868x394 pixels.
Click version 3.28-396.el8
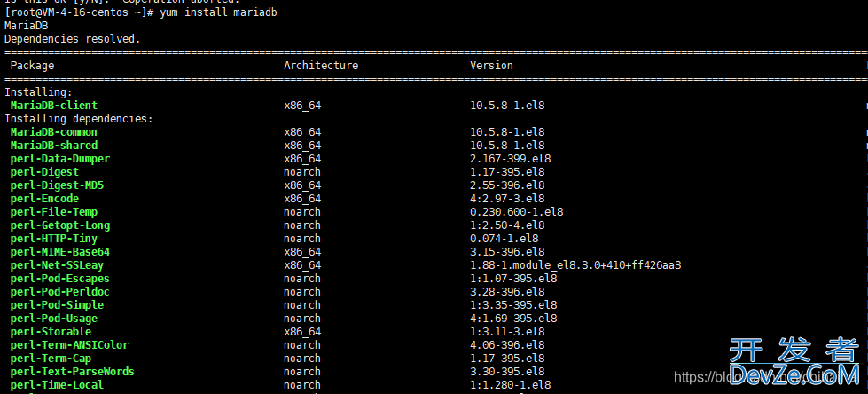508,291
